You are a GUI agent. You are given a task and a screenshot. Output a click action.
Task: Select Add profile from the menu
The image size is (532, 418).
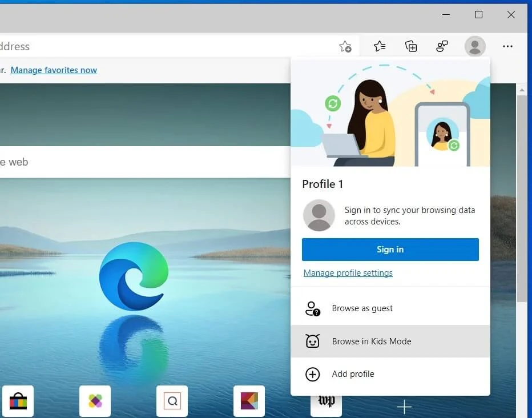[353, 374]
